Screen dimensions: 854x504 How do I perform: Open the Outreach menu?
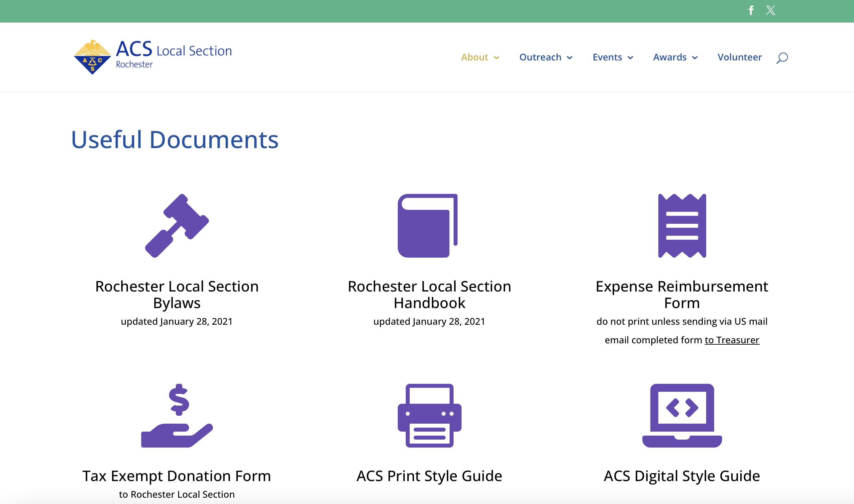point(540,57)
